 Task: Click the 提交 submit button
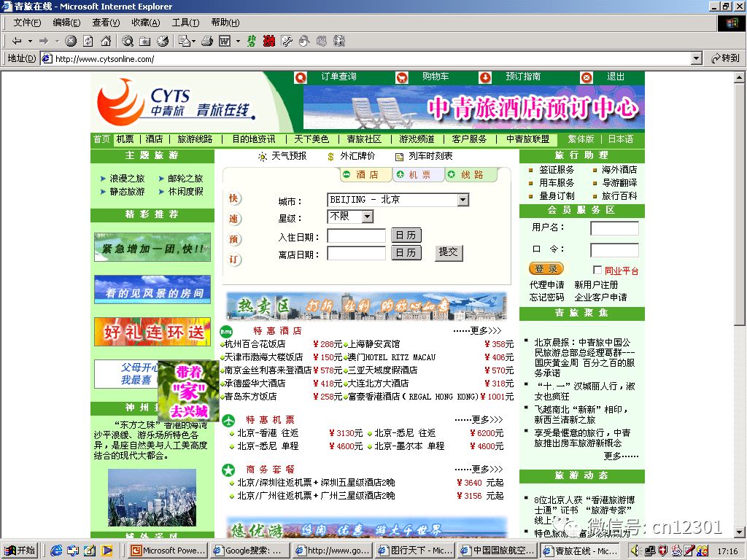(449, 252)
